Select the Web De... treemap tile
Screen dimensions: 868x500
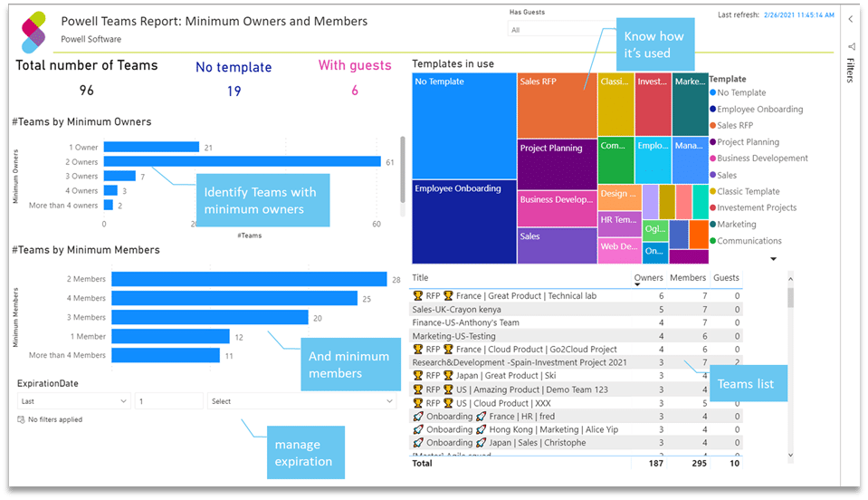(619, 251)
